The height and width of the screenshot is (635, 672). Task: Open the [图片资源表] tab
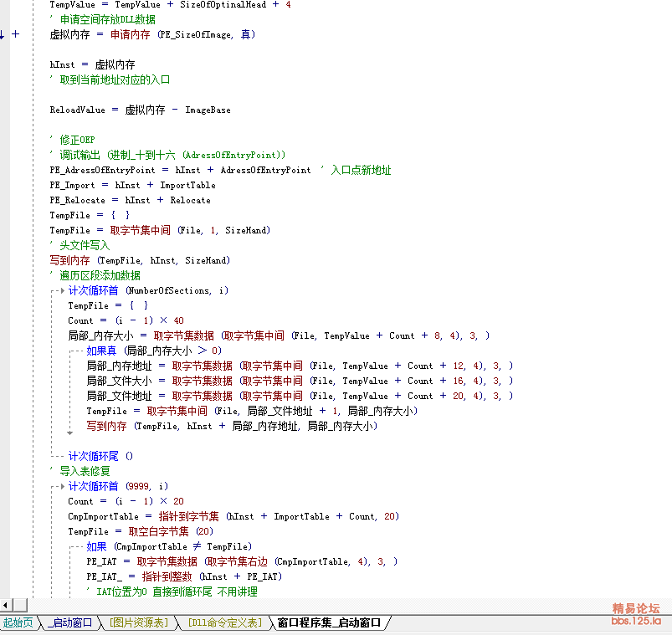pyautogui.click(x=139, y=622)
